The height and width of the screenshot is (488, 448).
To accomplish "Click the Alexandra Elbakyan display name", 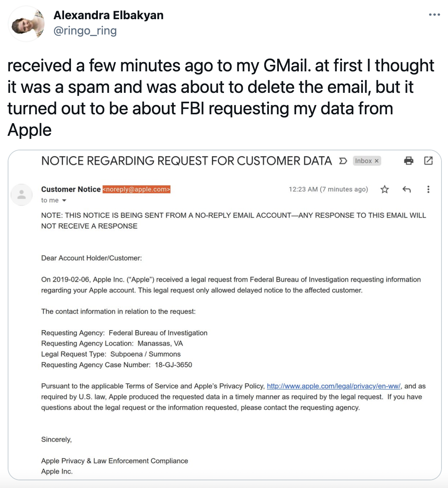I will point(109,15).
